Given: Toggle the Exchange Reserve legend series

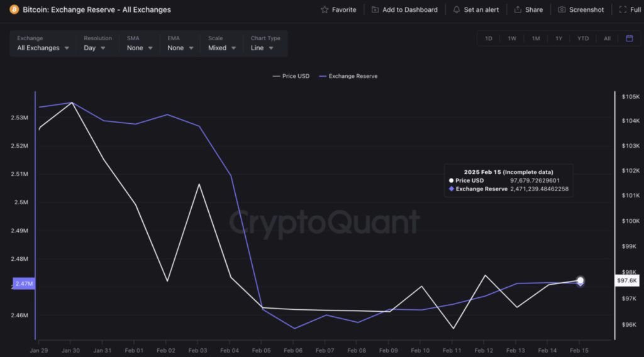Looking at the screenshot, I should tap(348, 76).
